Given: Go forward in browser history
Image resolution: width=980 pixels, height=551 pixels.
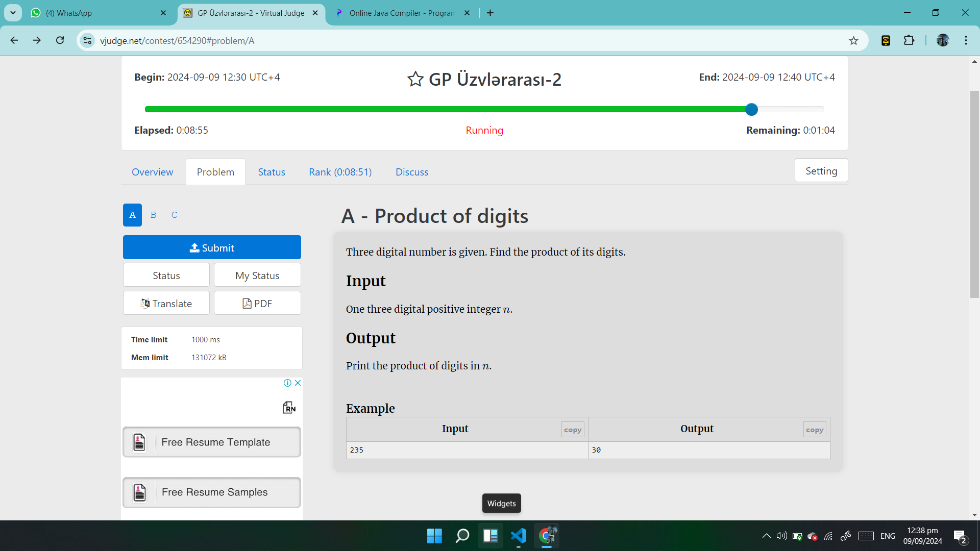Looking at the screenshot, I should click(x=37, y=40).
